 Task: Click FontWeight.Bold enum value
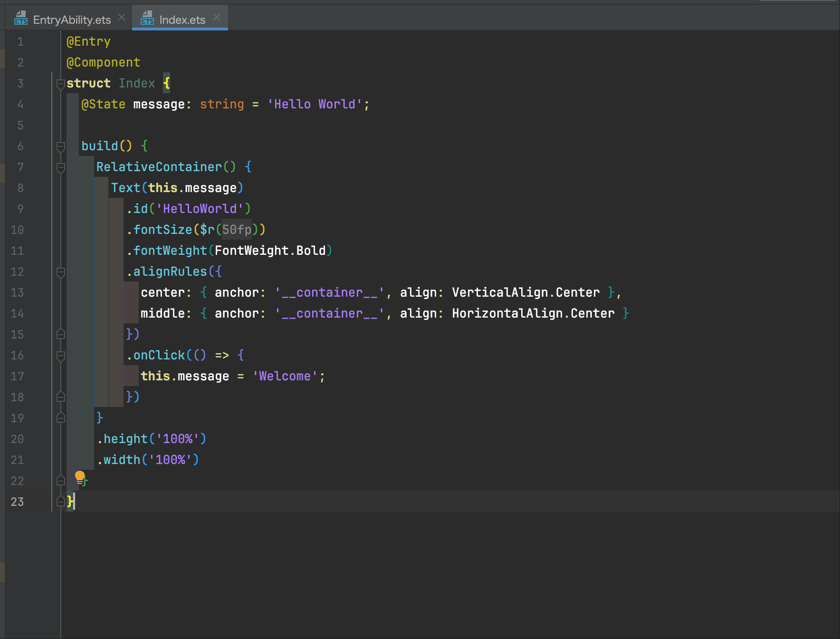(x=270, y=251)
